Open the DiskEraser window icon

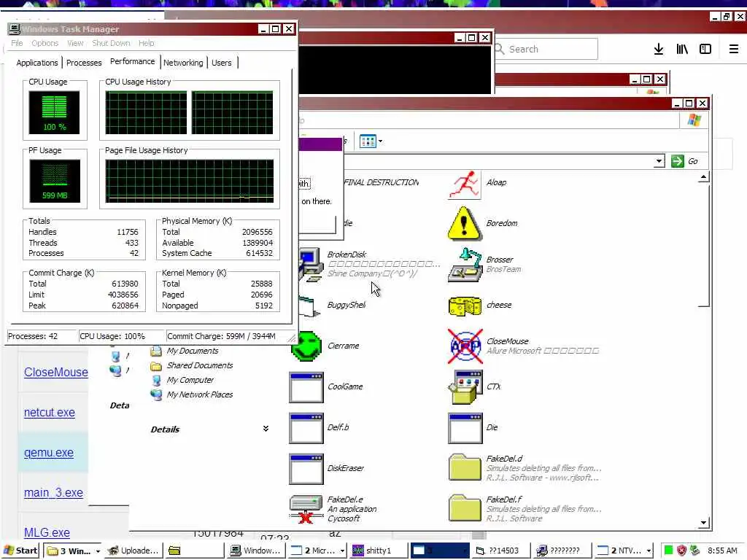coord(306,469)
